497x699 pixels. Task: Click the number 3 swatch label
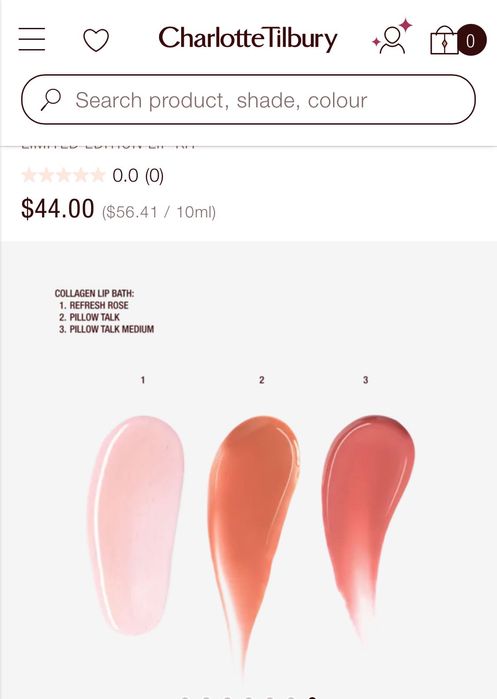pos(366,380)
